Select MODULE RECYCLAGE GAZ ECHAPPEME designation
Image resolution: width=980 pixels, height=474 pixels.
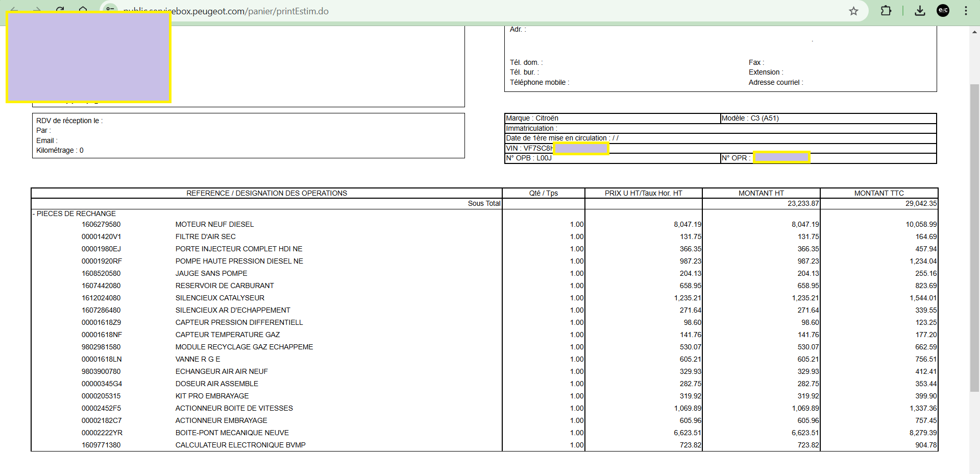[244, 347]
